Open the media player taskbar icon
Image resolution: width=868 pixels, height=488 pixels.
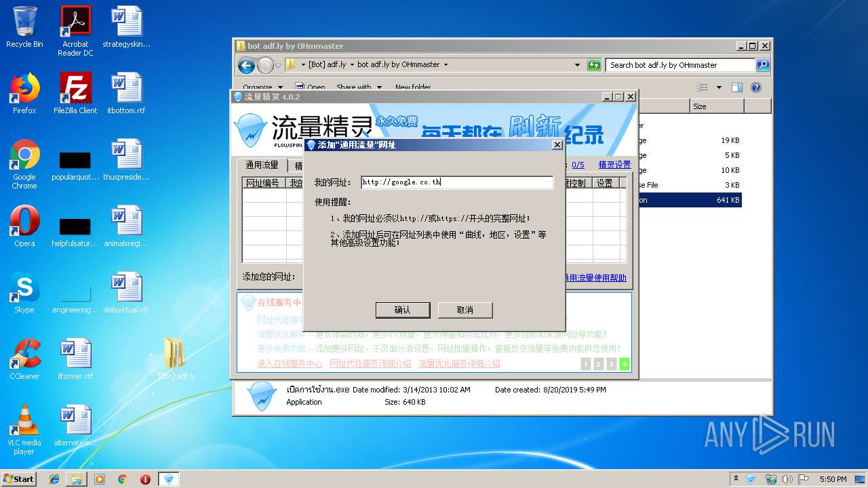tap(100, 479)
